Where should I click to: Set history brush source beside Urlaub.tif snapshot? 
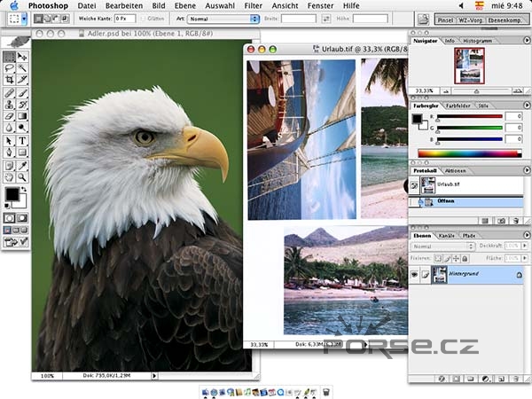pyautogui.click(x=414, y=185)
